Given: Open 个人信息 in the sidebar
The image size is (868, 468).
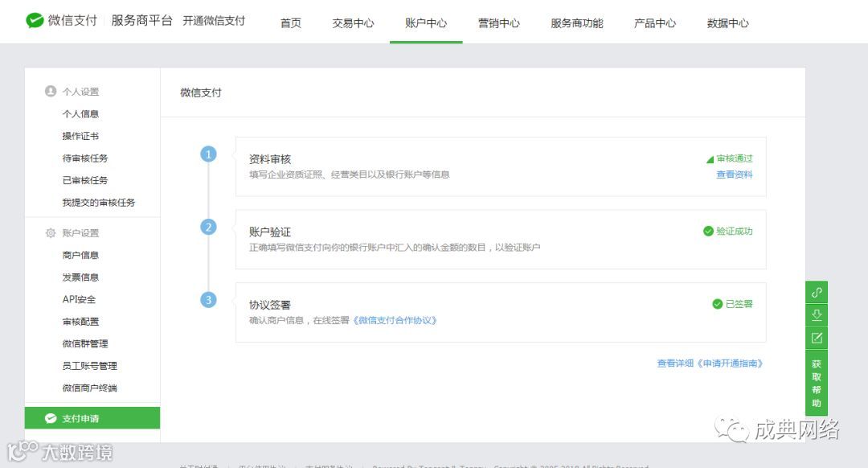Looking at the screenshot, I should 80,113.
